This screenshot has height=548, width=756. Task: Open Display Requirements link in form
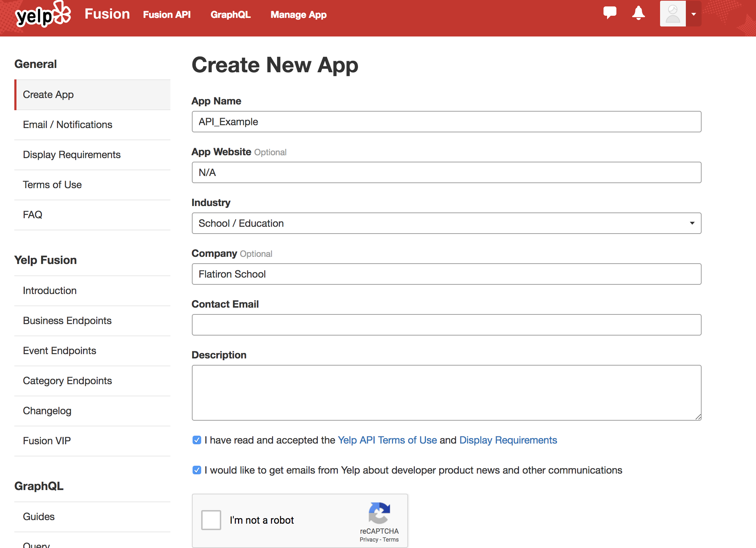(508, 440)
